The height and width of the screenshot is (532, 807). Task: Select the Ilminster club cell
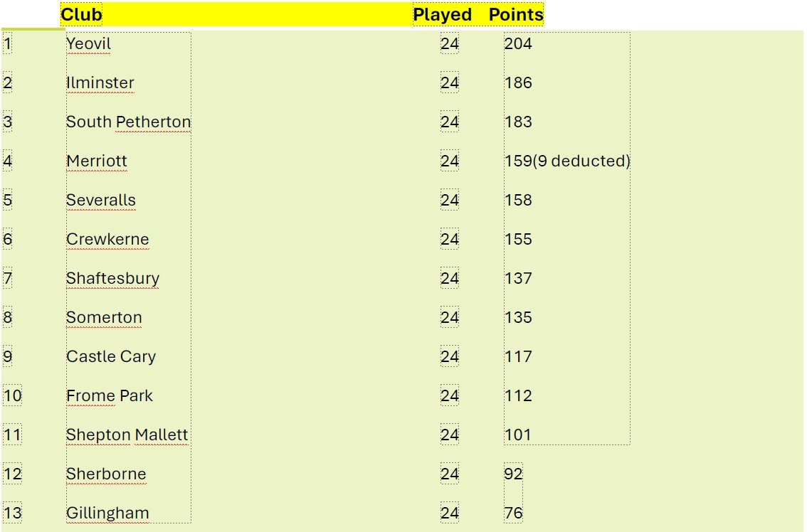pyautogui.click(x=100, y=83)
